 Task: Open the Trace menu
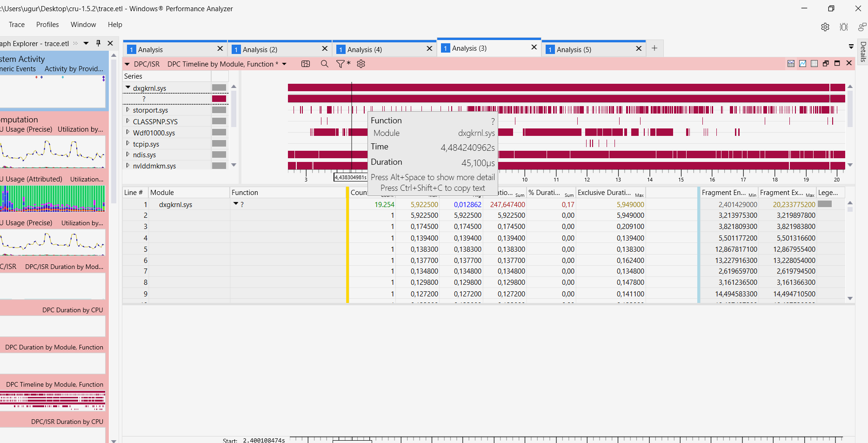click(17, 25)
